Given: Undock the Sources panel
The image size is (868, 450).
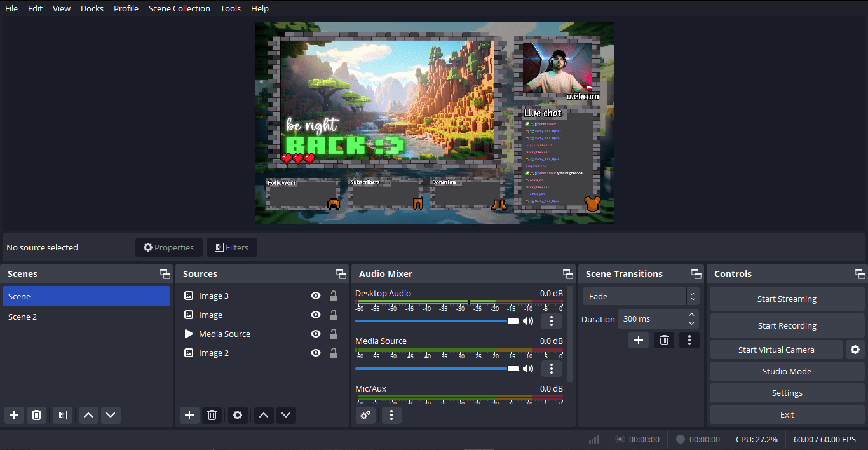Looking at the screenshot, I should (x=341, y=274).
